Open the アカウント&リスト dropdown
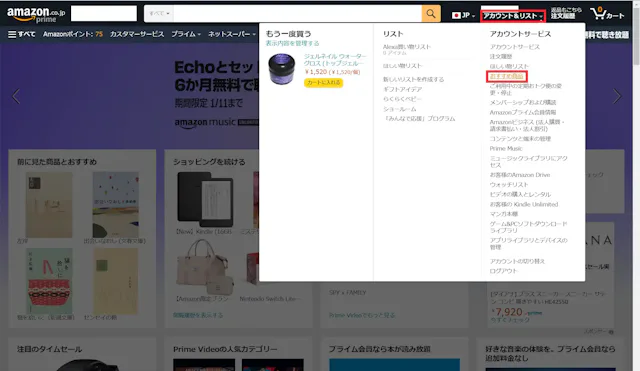Image resolution: width=640 pixels, height=371 pixels. click(513, 16)
